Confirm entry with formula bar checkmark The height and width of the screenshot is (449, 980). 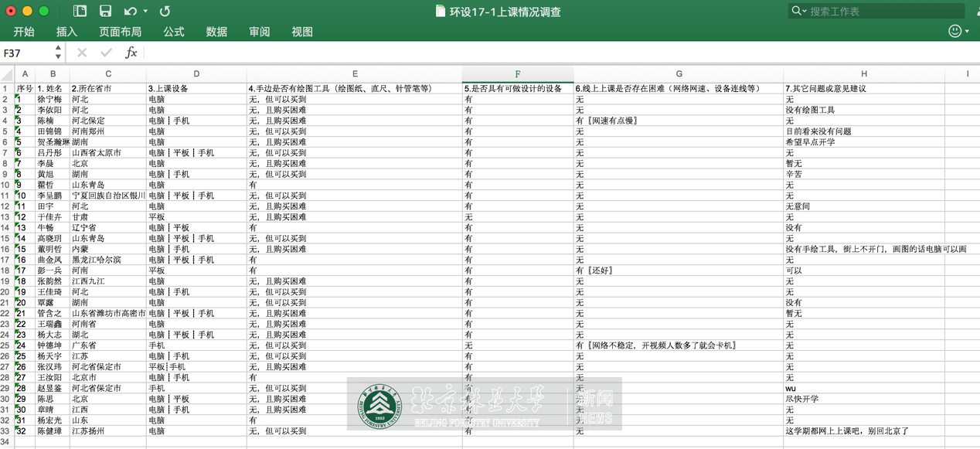[x=106, y=53]
